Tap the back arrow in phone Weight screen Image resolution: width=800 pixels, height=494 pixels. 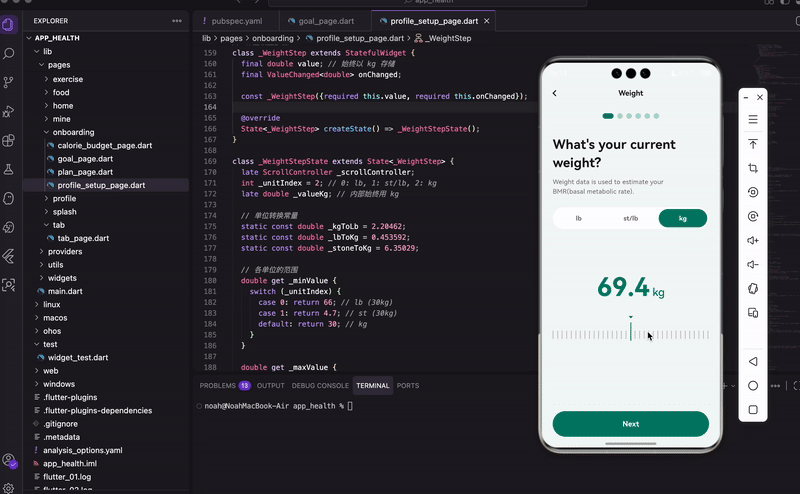pos(555,93)
